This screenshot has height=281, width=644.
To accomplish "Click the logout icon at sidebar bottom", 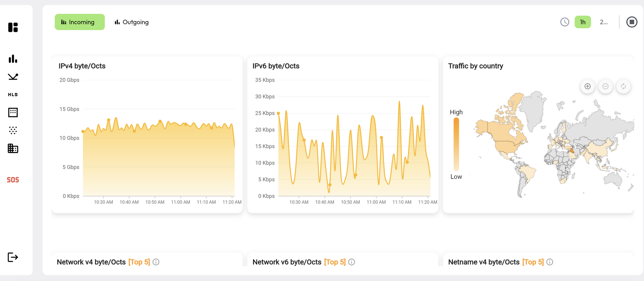I will [x=13, y=257].
